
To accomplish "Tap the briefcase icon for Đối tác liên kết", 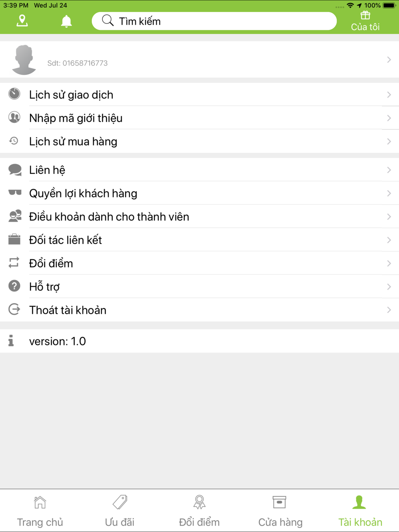I will tap(14, 239).
